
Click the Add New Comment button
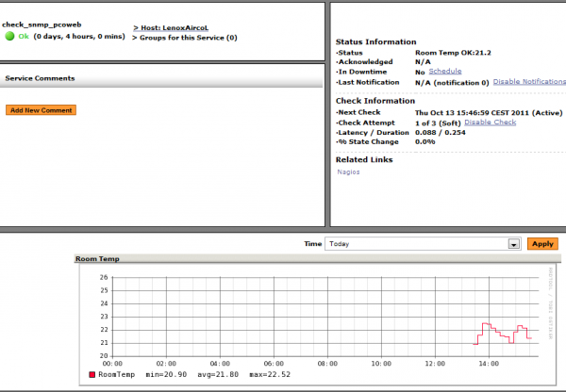[x=40, y=110]
